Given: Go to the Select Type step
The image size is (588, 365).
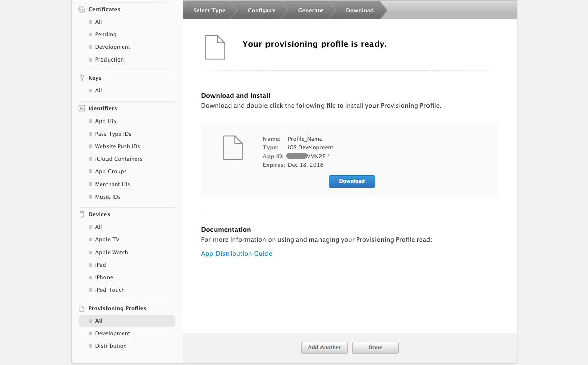Looking at the screenshot, I should [x=209, y=10].
